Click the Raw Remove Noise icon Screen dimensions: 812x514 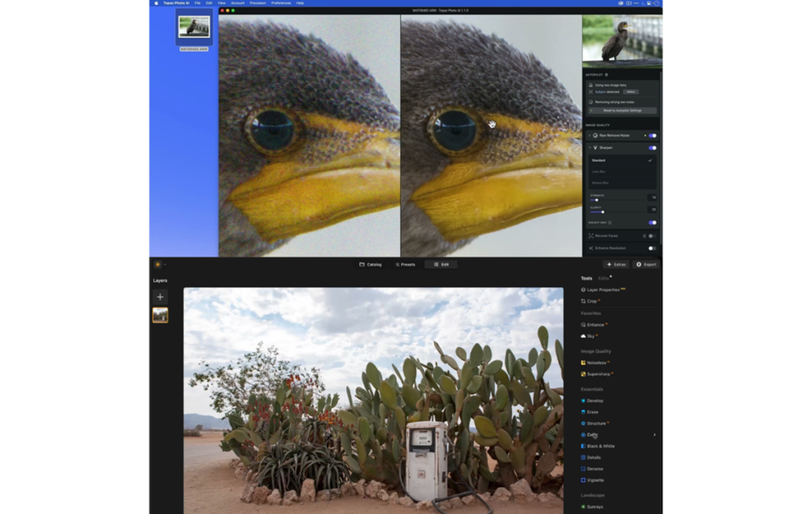coord(595,135)
